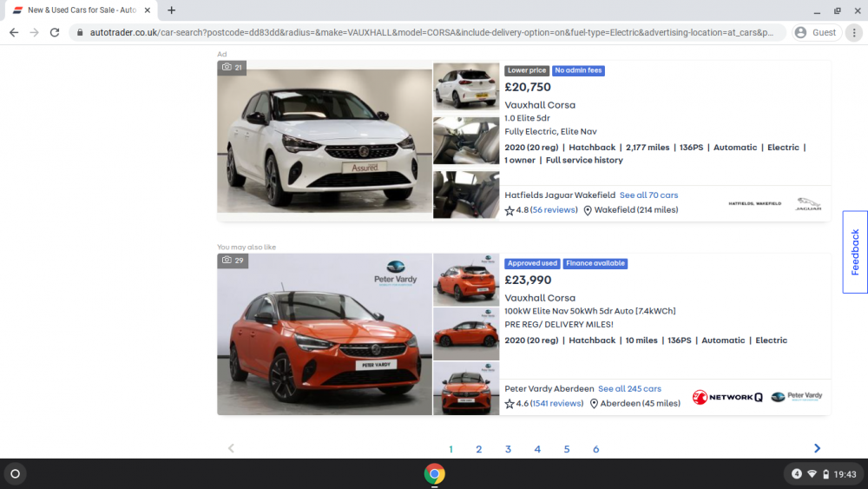Click Hatfields Jaguar Wakefield dealer name

(560, 195)
